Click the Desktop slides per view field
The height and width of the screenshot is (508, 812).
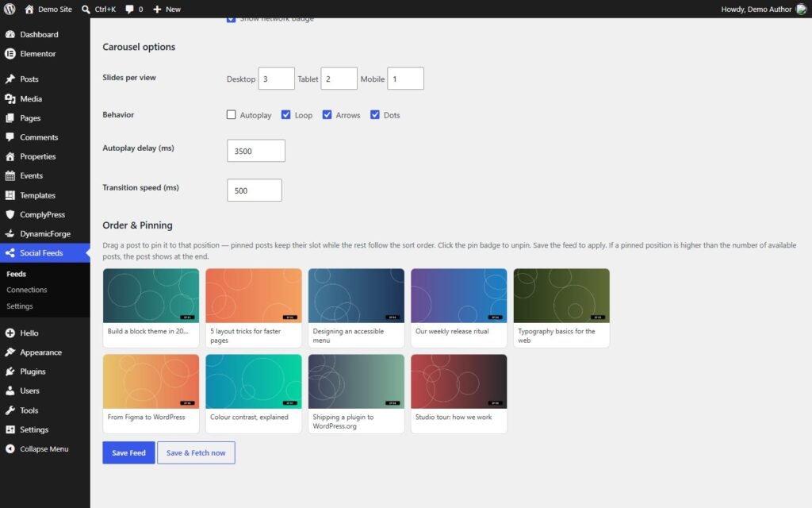pyautogui.click(x=277, y=79)
